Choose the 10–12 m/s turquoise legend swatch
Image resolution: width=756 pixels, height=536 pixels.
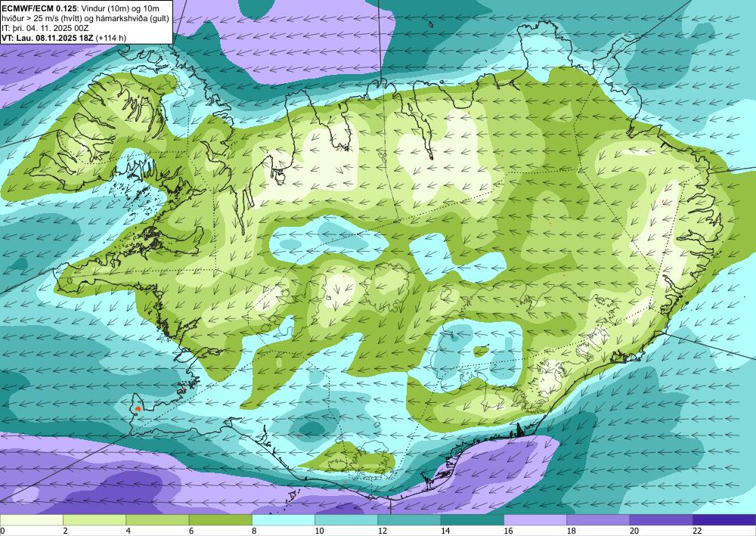click(346, 519)
